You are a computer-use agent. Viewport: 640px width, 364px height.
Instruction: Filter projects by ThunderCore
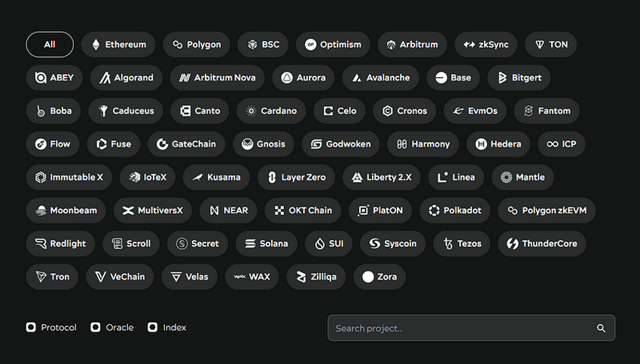click(541, 244)
